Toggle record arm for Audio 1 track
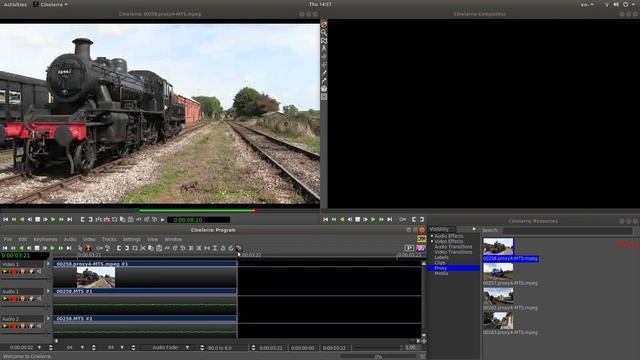The image size is (640, 360). pos(14,299)
